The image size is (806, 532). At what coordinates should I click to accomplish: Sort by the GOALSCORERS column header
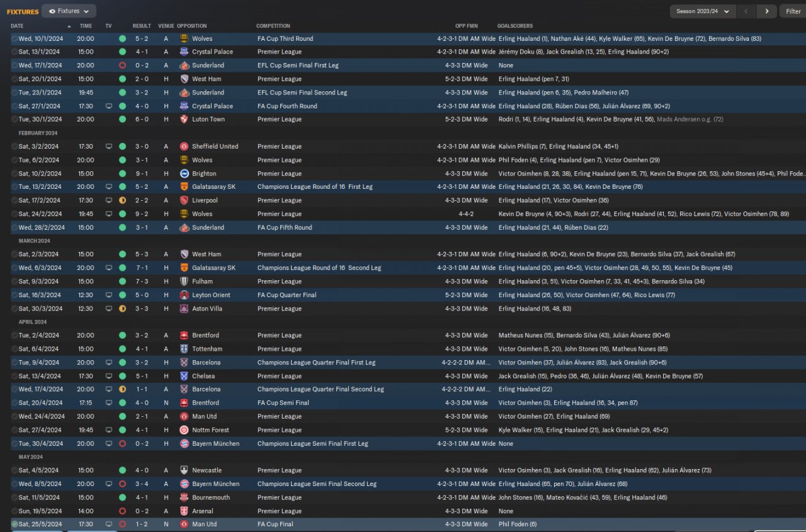[515, 26]
